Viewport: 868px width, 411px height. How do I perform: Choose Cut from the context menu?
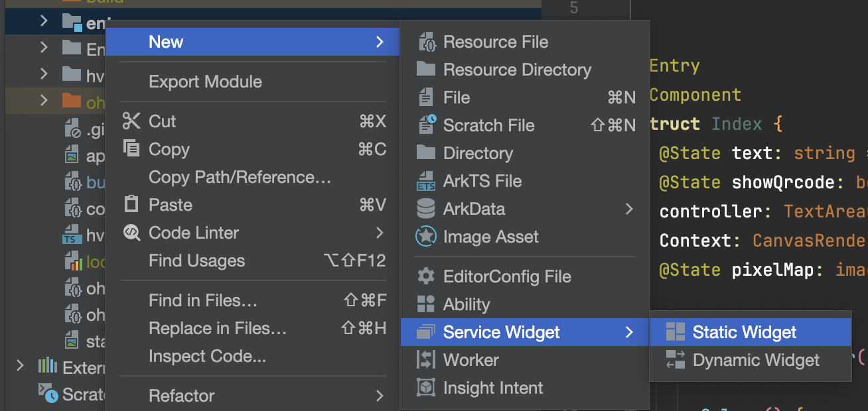(163, 121)
